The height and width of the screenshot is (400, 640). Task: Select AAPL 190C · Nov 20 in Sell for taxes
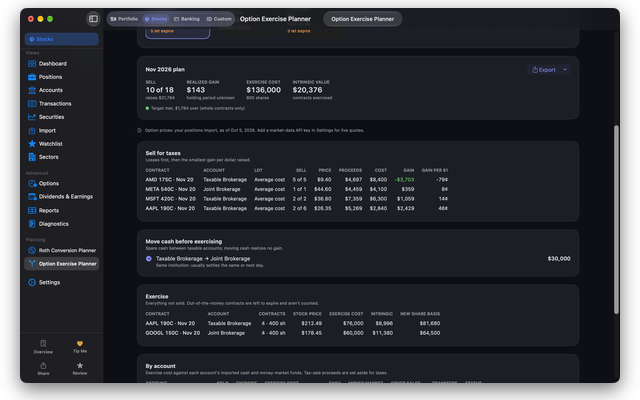pos(297,209)
